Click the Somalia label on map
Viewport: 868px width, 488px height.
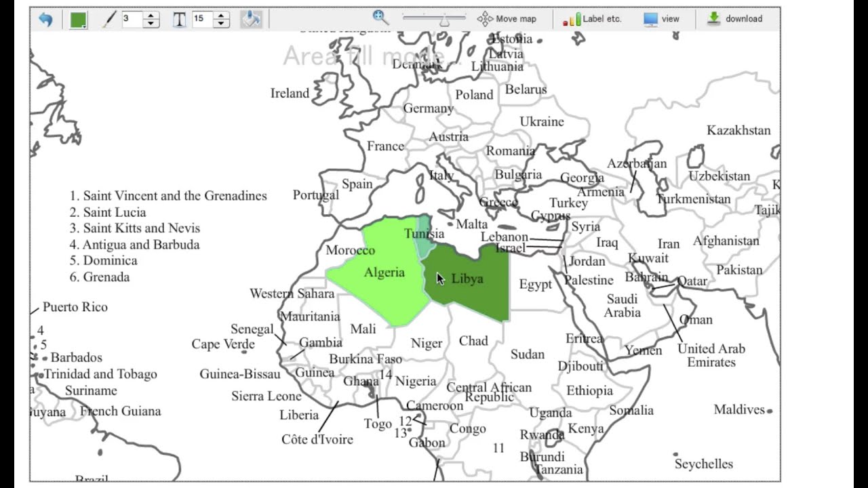[x=631, y=410]
